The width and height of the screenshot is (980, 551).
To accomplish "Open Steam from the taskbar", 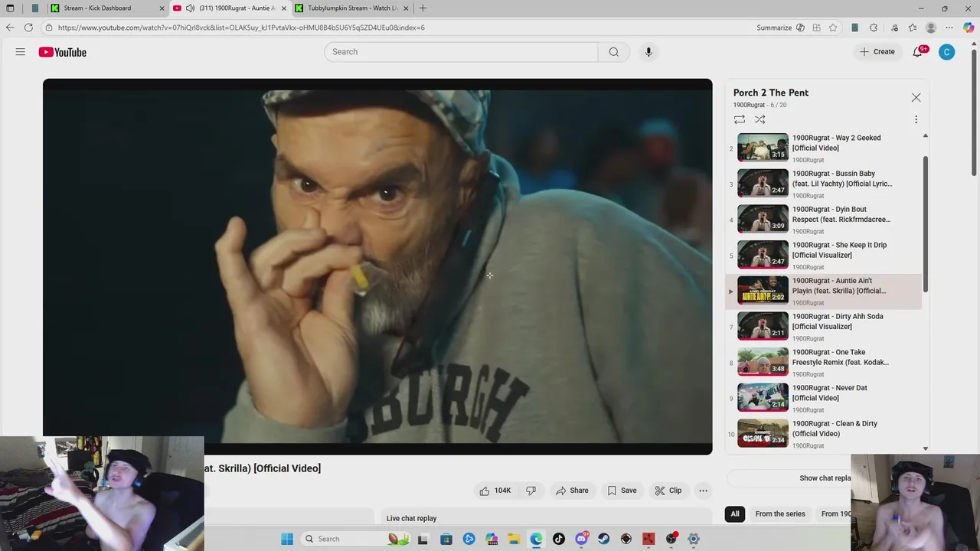I will (x=604, y=539).
